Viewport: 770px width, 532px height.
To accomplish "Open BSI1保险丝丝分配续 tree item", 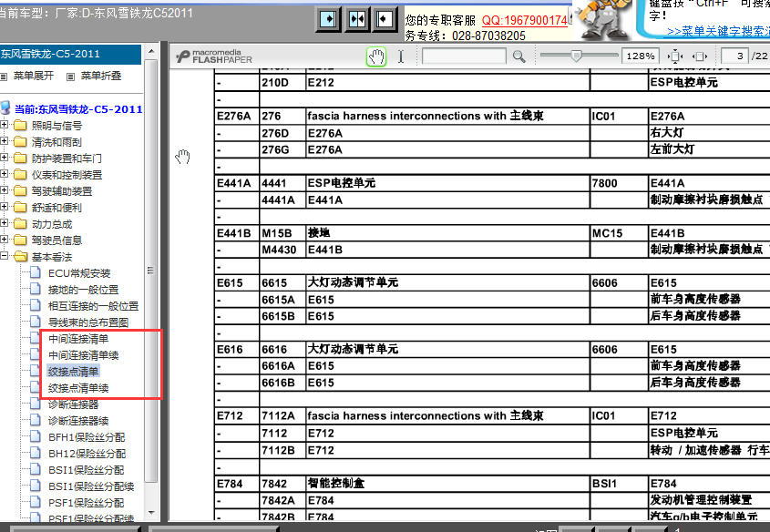I will [91, 486].
